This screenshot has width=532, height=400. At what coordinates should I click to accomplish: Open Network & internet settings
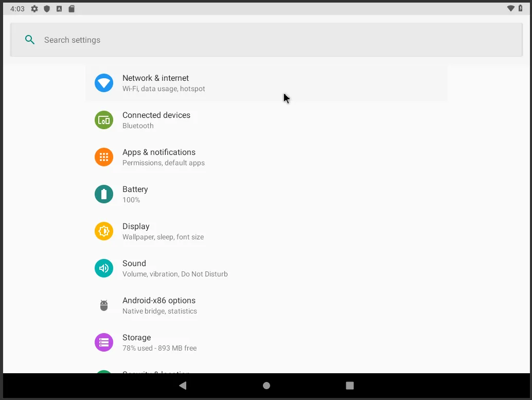[267, 83]
